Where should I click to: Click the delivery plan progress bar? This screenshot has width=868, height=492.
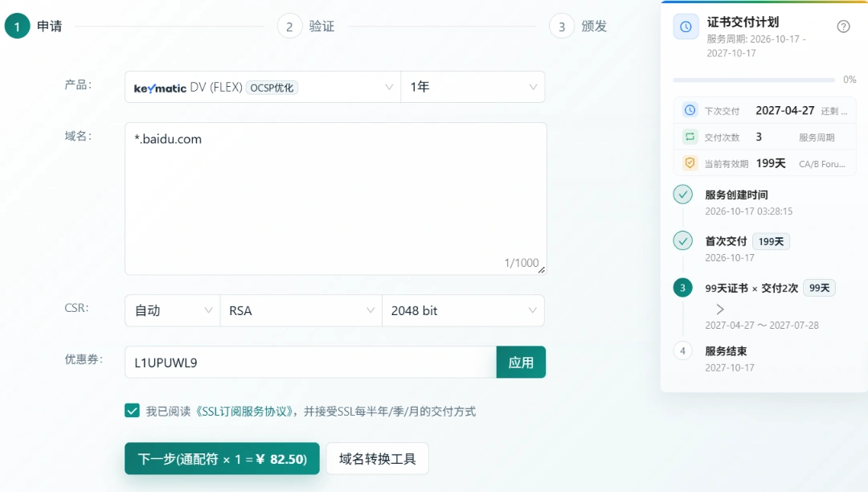pos(754,80)
